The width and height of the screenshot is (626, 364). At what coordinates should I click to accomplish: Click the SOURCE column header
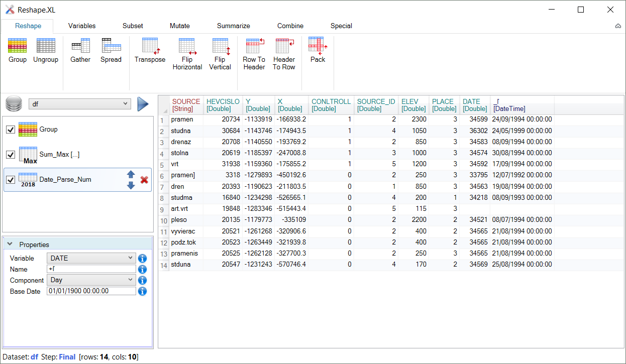[x=186, y=105]
